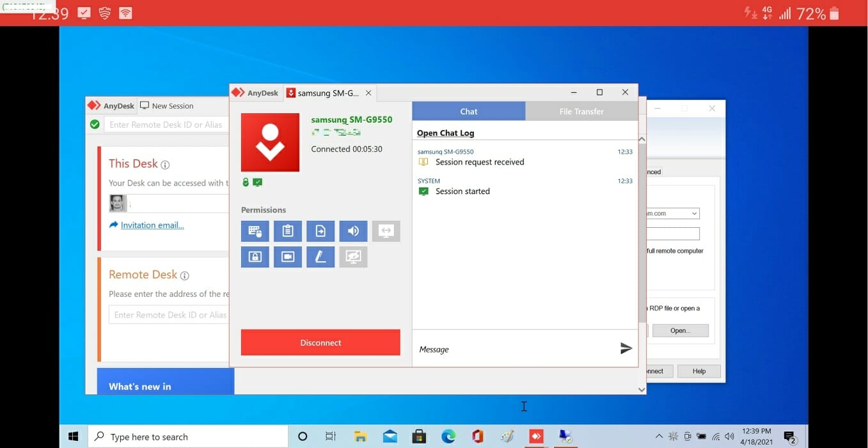Viewport: 868px width, 448px height.
Task: Click the Session request received icon
Action: 423,162
